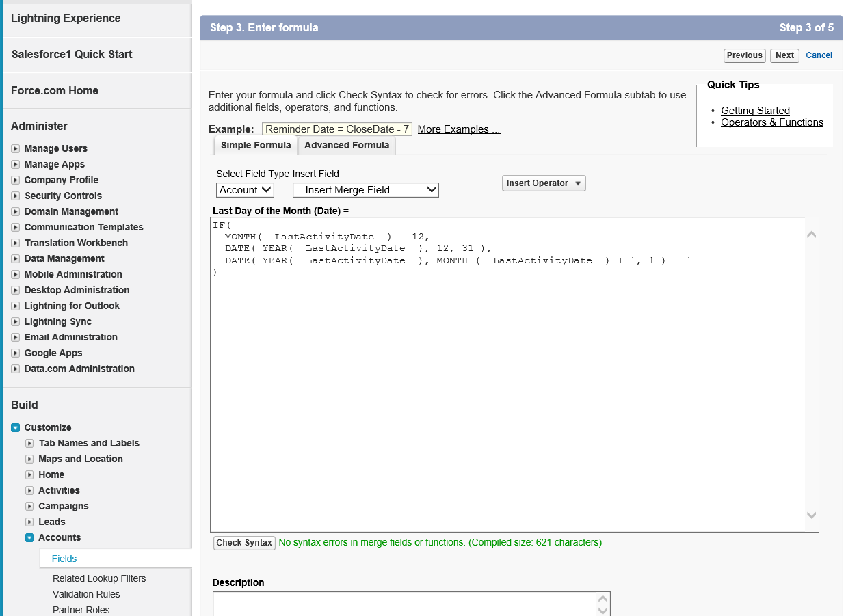Open the Activities label under Customize
This screenshot has height=616, width=846.
pos(59,490)
